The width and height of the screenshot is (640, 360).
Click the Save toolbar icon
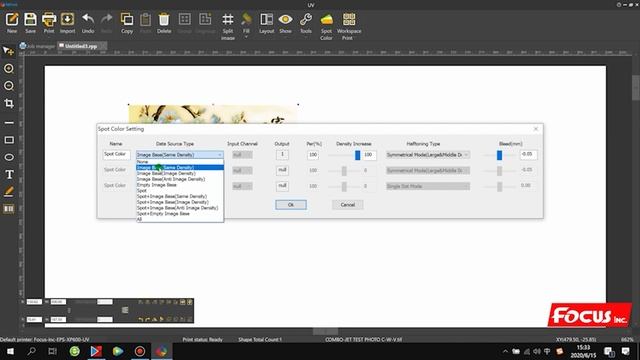coord(30,23)
